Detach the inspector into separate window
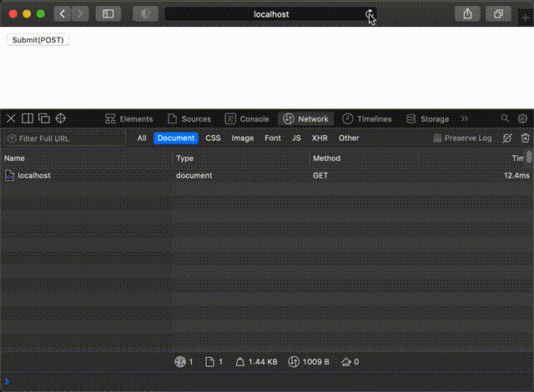Viewport: 534px width, 392px height. point(44,118)
